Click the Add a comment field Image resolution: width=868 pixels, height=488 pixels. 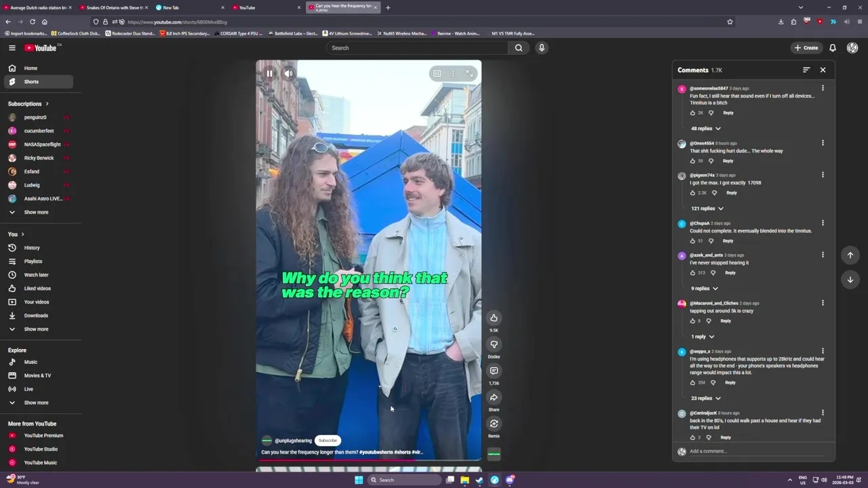(x=756, y=451)
